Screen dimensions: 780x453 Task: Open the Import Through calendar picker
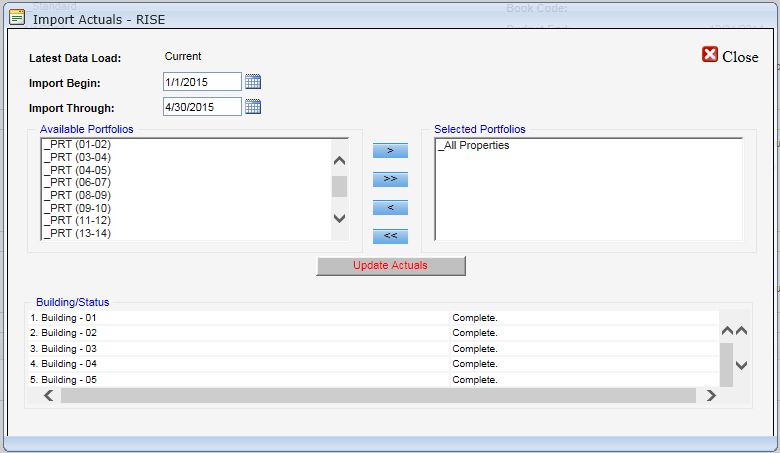(x=253, y=106)
